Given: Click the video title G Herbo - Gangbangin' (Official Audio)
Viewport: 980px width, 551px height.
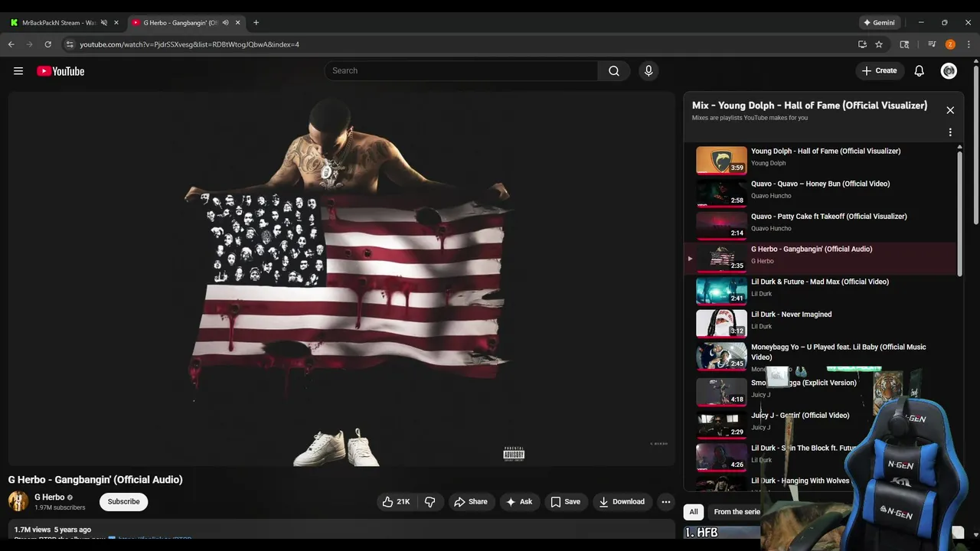Looking at the screenshot, I should tap(95, 480).
